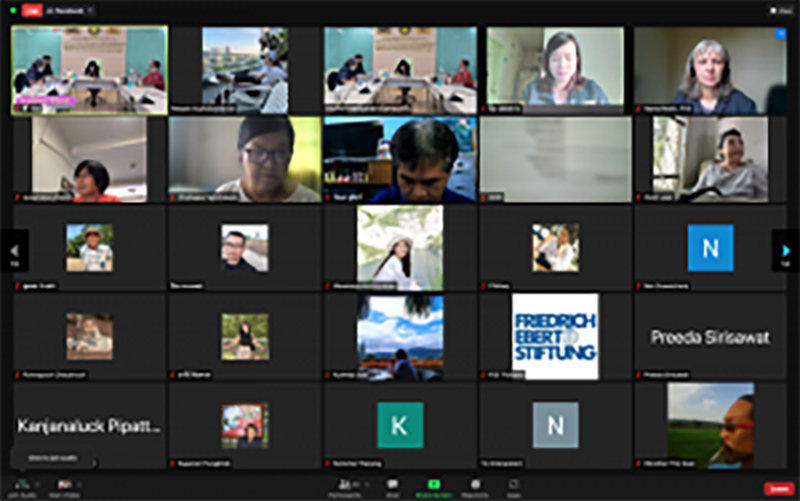This screenshot has width=800, height=501.
Task: Toggle Join Audio in the toolbar
Action: pos(21,486)
